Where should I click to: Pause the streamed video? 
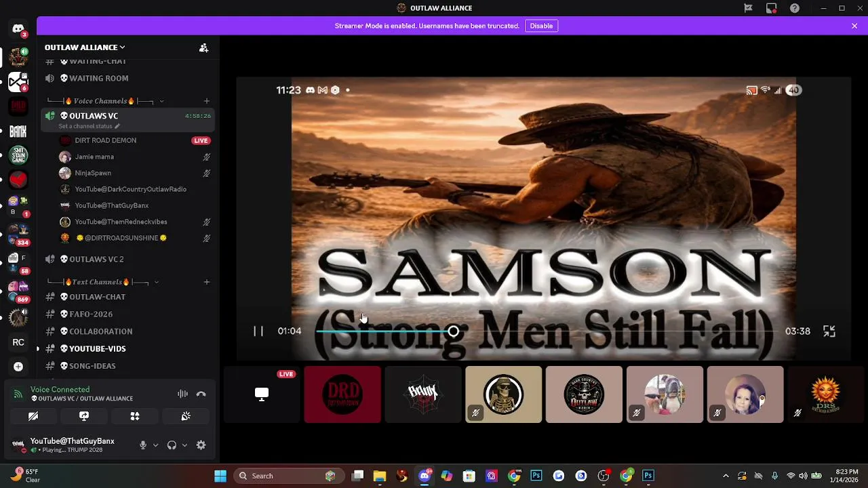[258, 331]
